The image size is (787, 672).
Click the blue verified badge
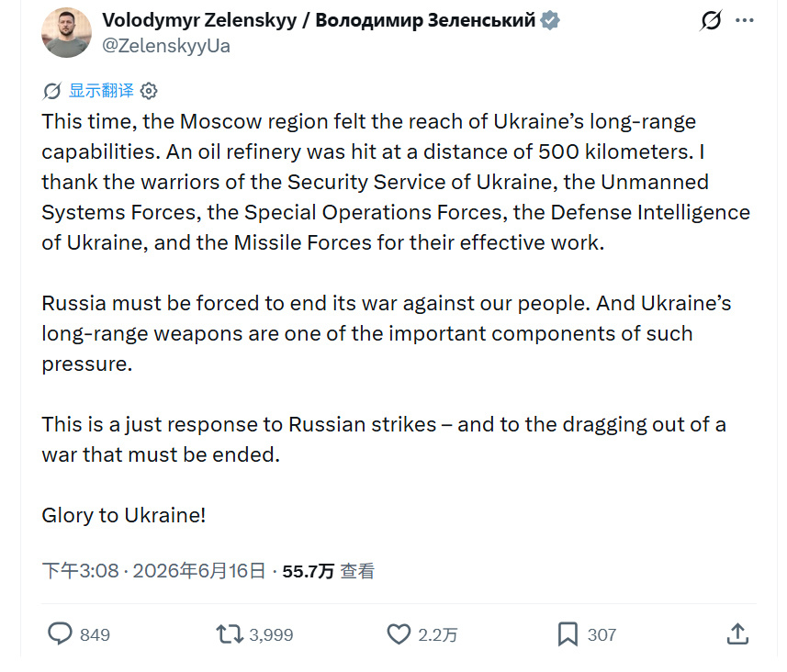549,20
